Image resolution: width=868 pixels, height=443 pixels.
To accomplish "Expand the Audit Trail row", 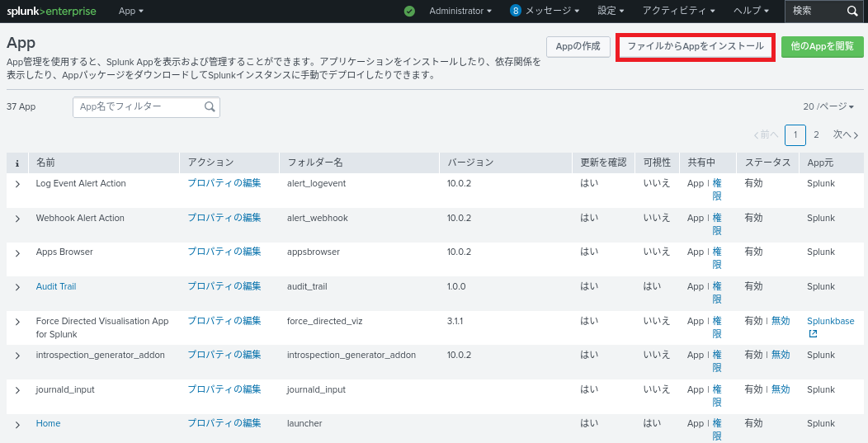I will [17, 287].
